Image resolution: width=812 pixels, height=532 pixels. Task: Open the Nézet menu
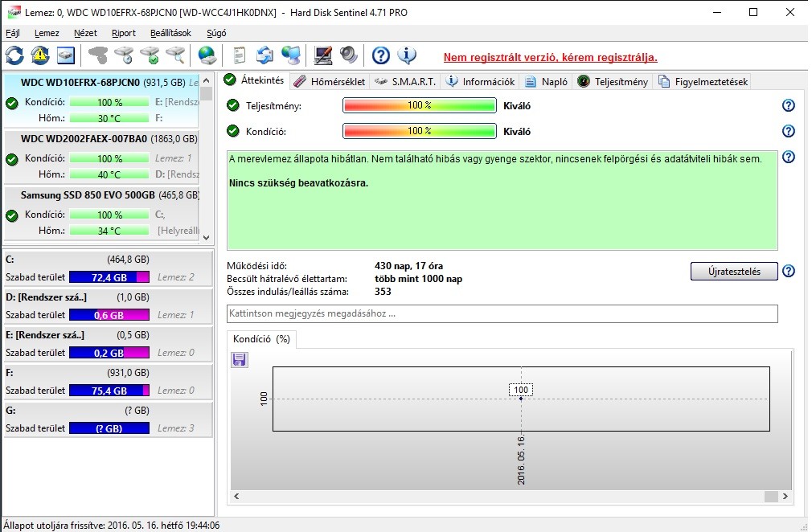pos(85,33)
